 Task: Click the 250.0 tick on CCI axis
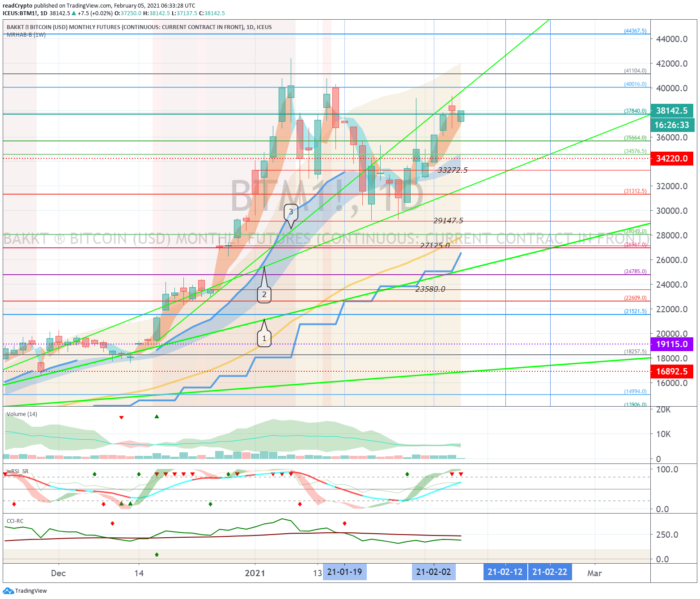pos(666,535)
